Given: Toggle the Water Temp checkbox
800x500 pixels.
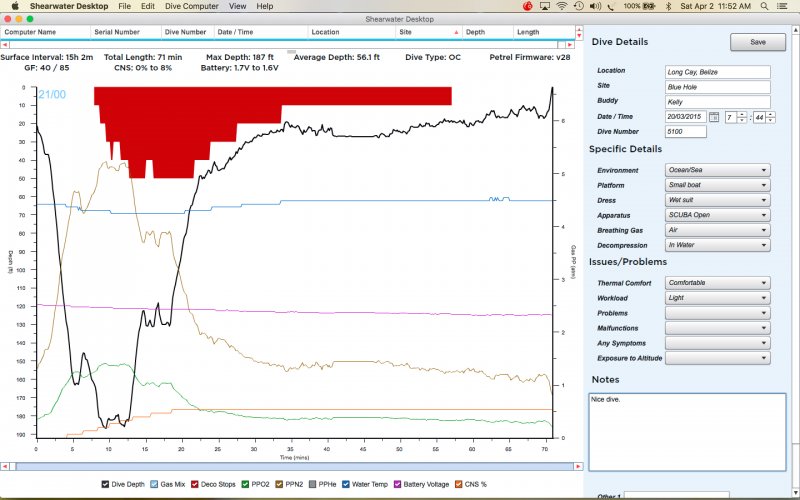Looking at the screenshot, I should 346,484.
